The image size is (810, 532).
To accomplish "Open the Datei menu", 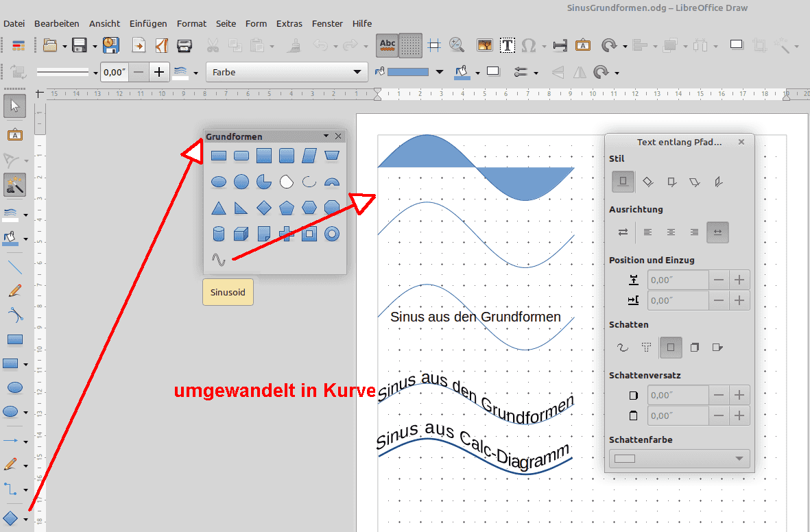I will click(14, 24).
